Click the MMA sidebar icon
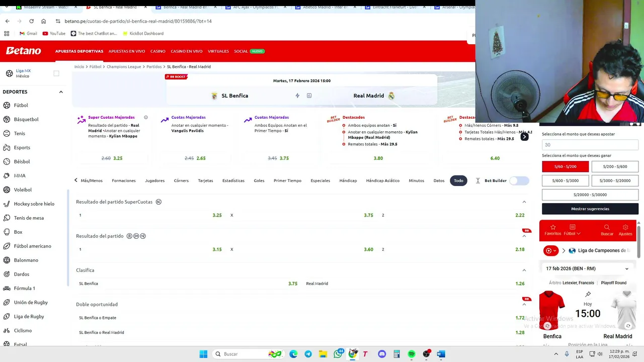Screen dimensions: 644x362 point(7,175)
